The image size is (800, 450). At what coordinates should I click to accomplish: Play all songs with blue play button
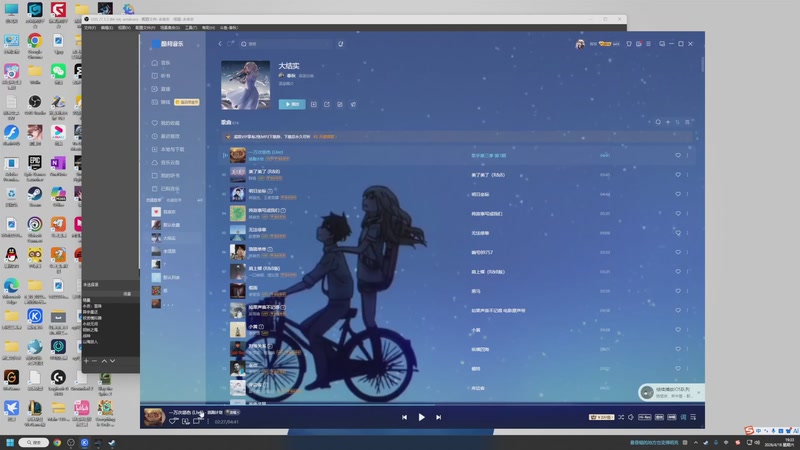(292, 104)
